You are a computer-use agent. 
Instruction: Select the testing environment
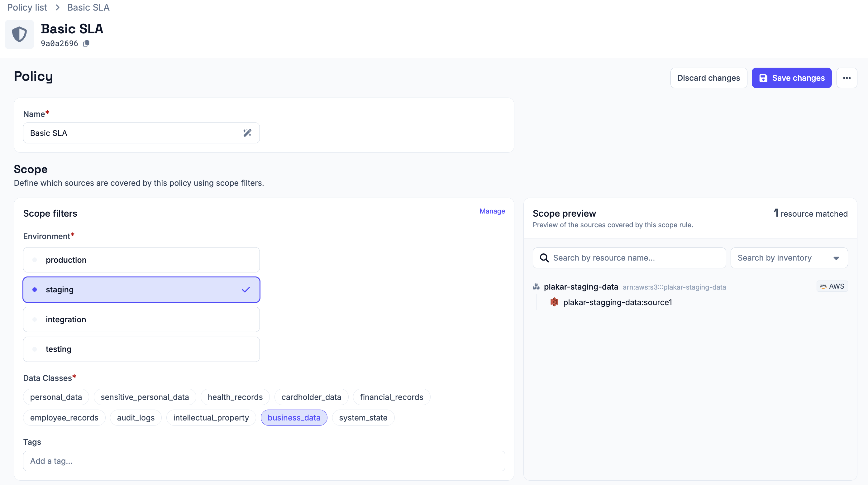point(141,349)
